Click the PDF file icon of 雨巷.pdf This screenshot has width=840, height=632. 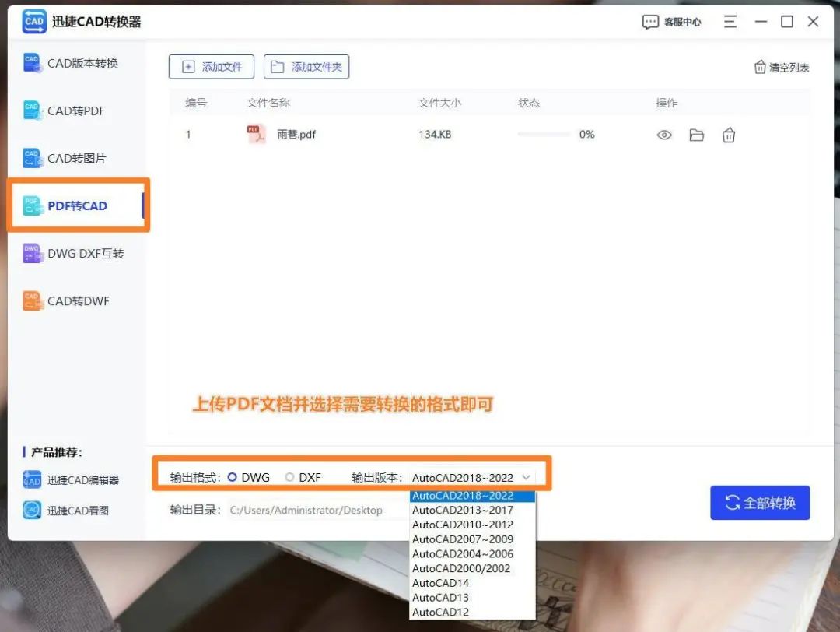(256, 135)
